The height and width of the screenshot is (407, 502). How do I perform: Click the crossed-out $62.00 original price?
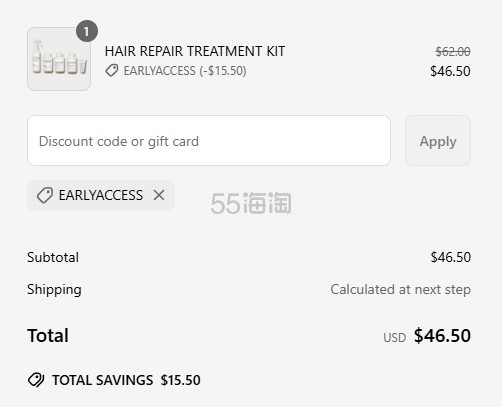(453, 52)
